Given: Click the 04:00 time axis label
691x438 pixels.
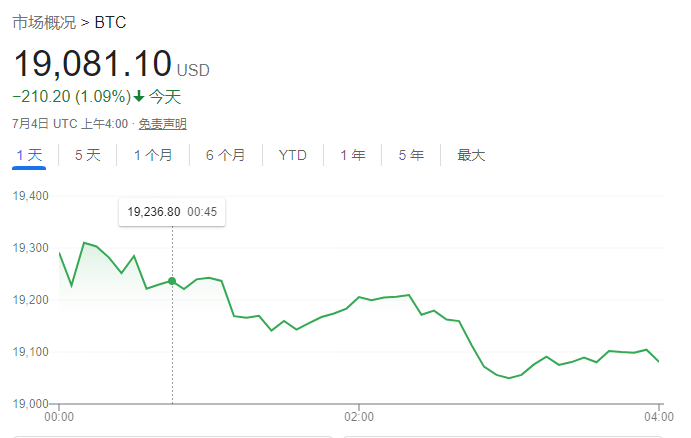Looking at the screenshot, I should [x=658, y=416].
